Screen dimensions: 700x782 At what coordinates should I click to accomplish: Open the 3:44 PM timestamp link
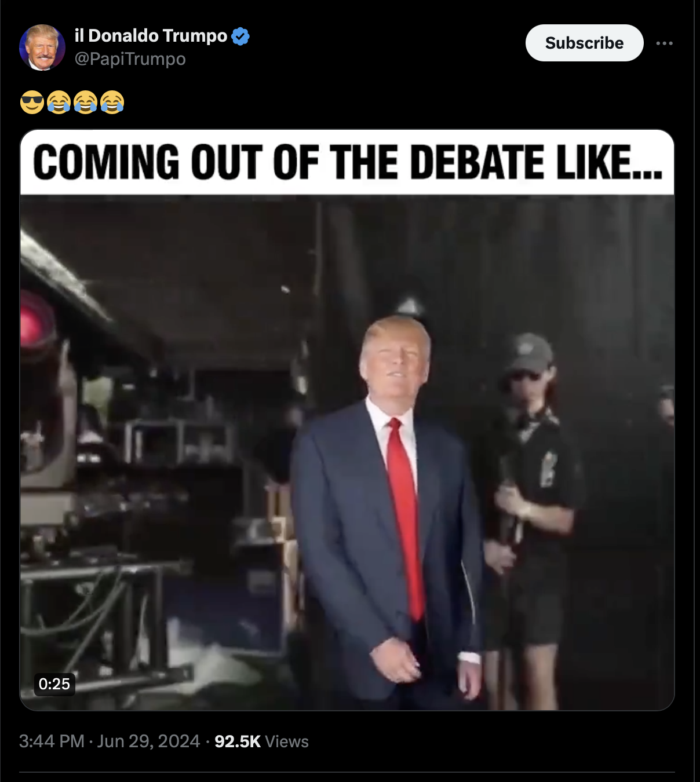(52, 741)
